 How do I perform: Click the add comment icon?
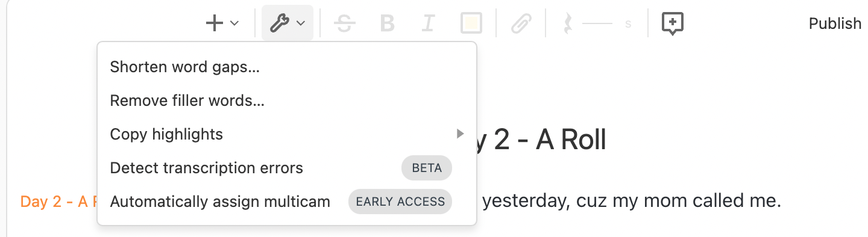click(673, 23)
